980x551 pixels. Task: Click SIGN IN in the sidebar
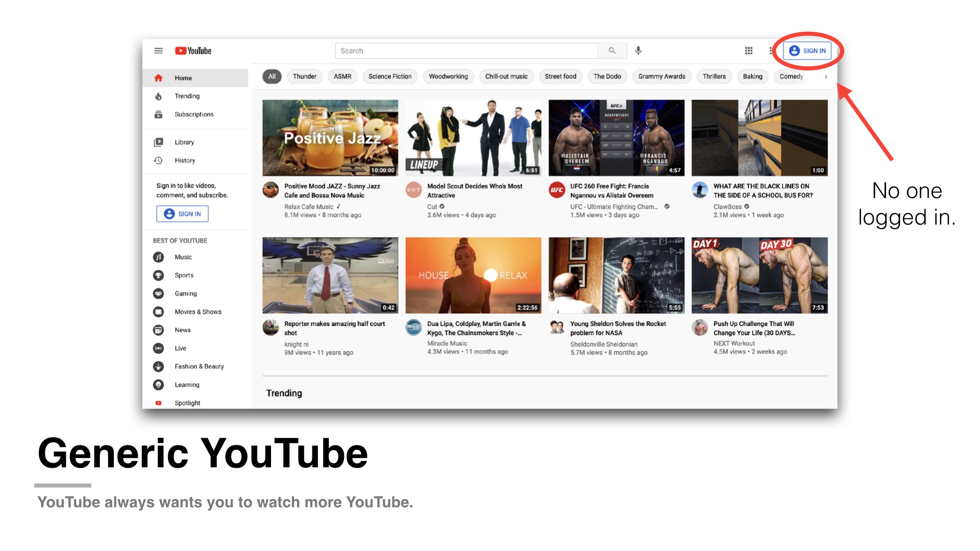tap(182, 214)
